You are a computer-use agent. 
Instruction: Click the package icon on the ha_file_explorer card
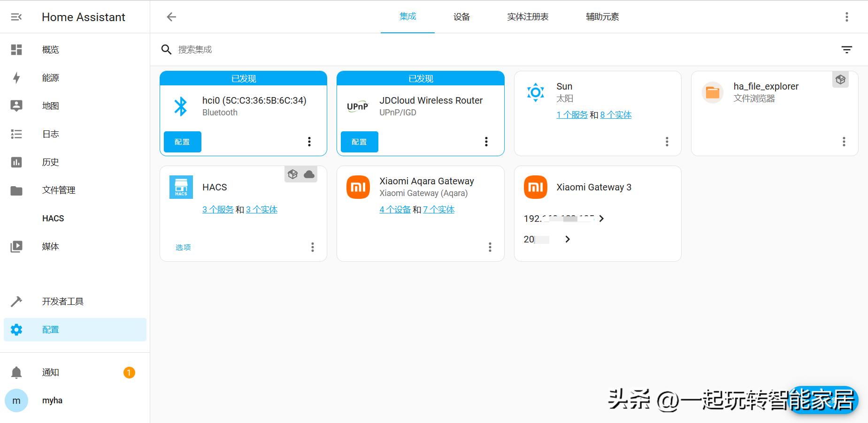click(840, 79)
